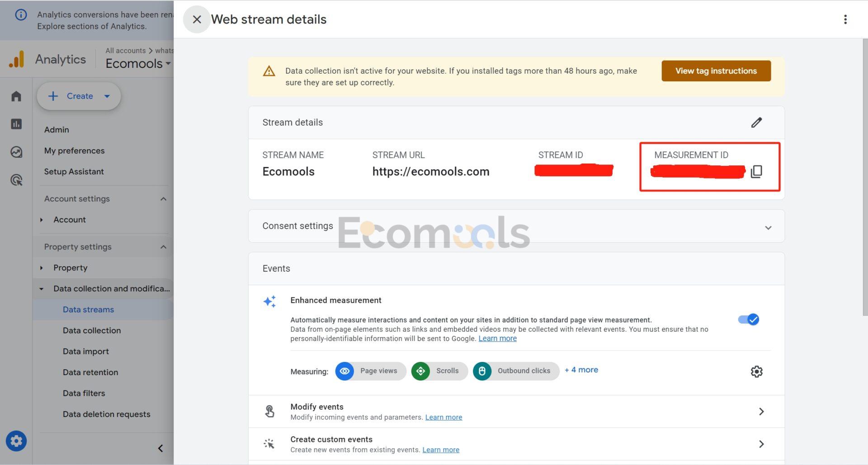This screenshot has height=465, width=868.
Task: Click the All accounts breadcrumb
Action: click(126, 51)
